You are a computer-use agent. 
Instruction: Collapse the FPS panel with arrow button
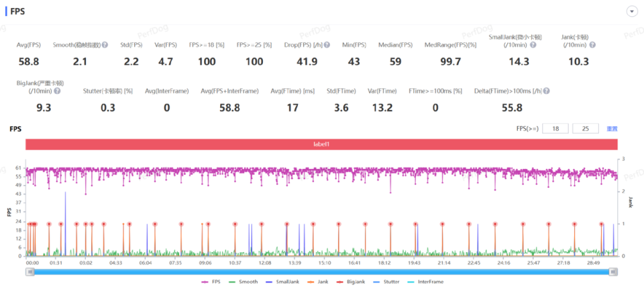pyautogui.click(x=632, y=11)
